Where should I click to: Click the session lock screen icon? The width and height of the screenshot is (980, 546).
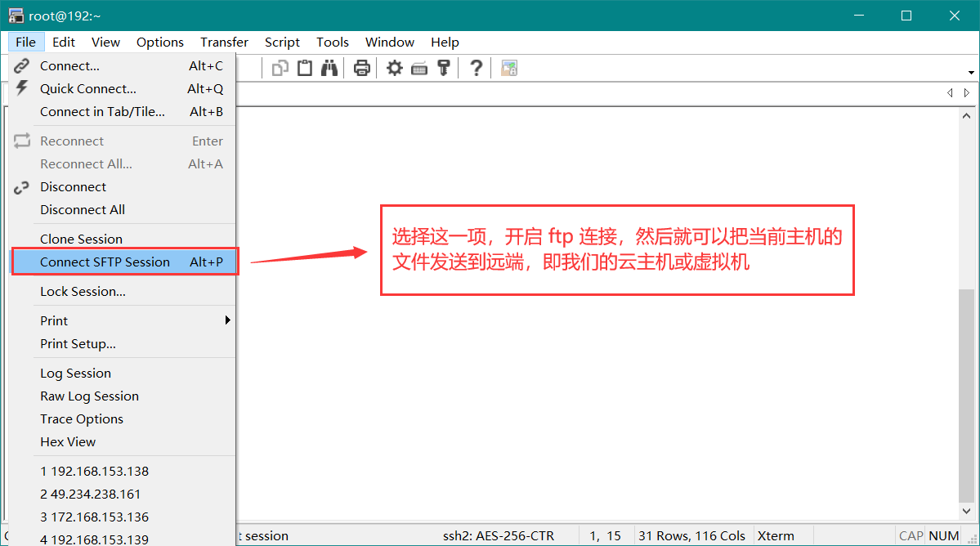click(x=508, y=67)
